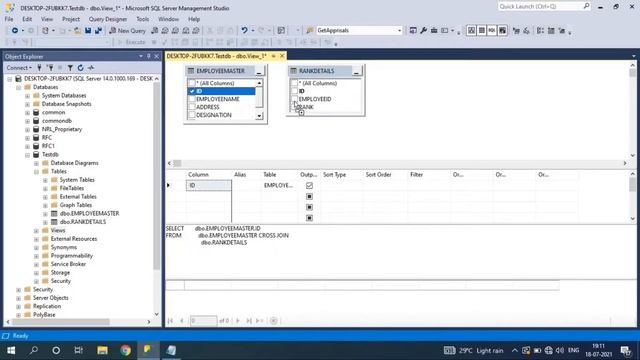Close the dbo.View_1 tab
This screenshot has height=360, width=640.
coord(282,56)
